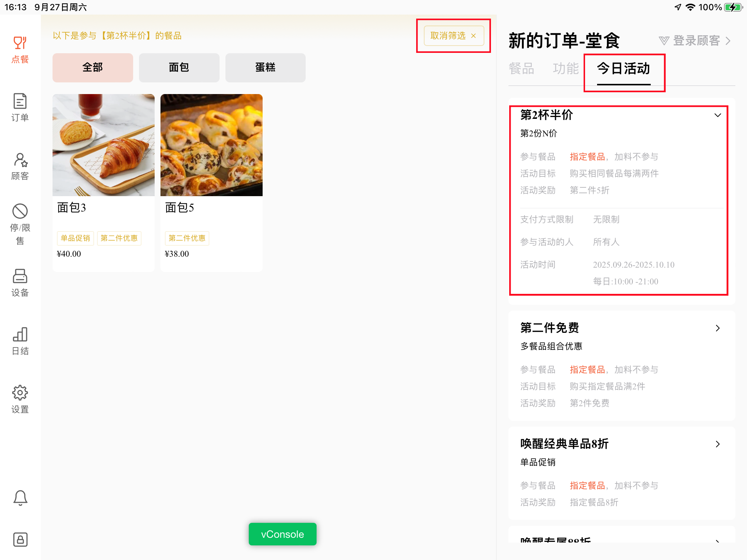Click the notification bell icon

(20, 497)
